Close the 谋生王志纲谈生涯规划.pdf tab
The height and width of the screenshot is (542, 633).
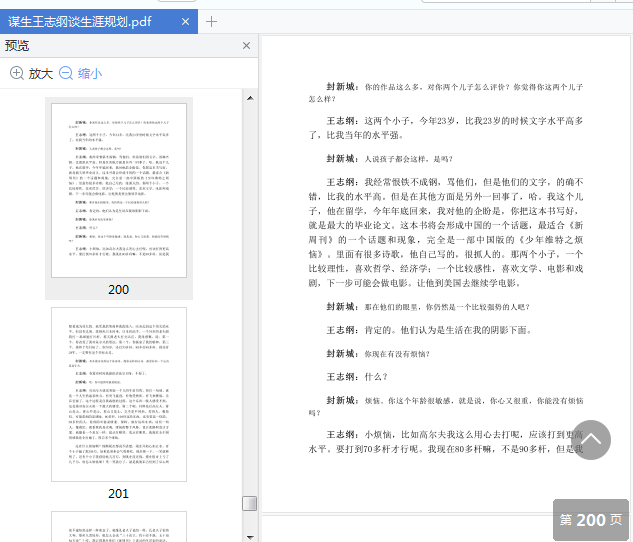click(185, 21)
